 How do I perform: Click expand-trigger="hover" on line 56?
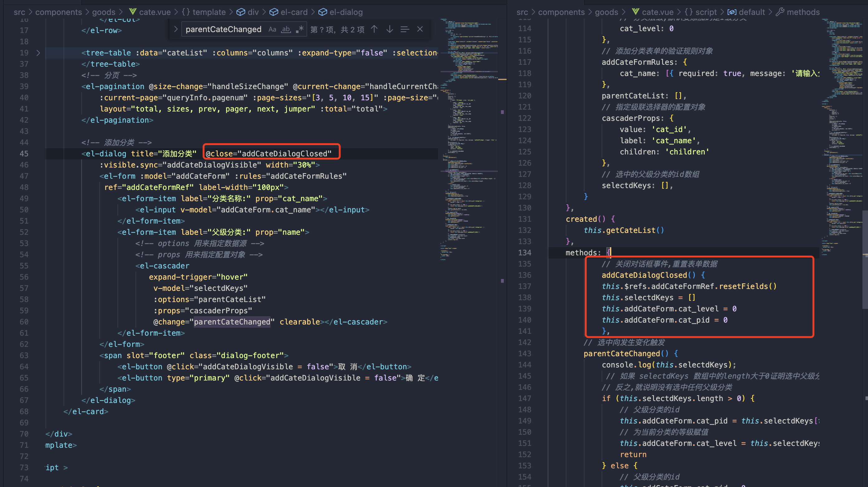point(198,277)
